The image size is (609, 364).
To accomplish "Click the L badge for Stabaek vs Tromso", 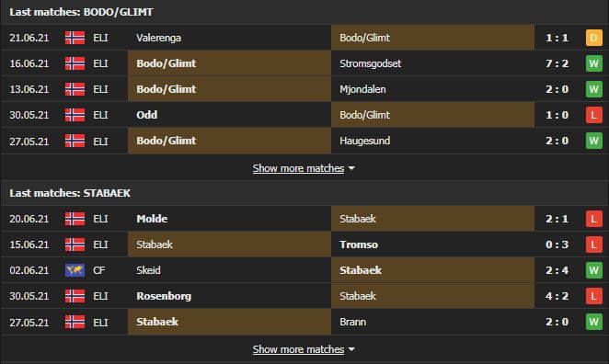I will 594,245.
